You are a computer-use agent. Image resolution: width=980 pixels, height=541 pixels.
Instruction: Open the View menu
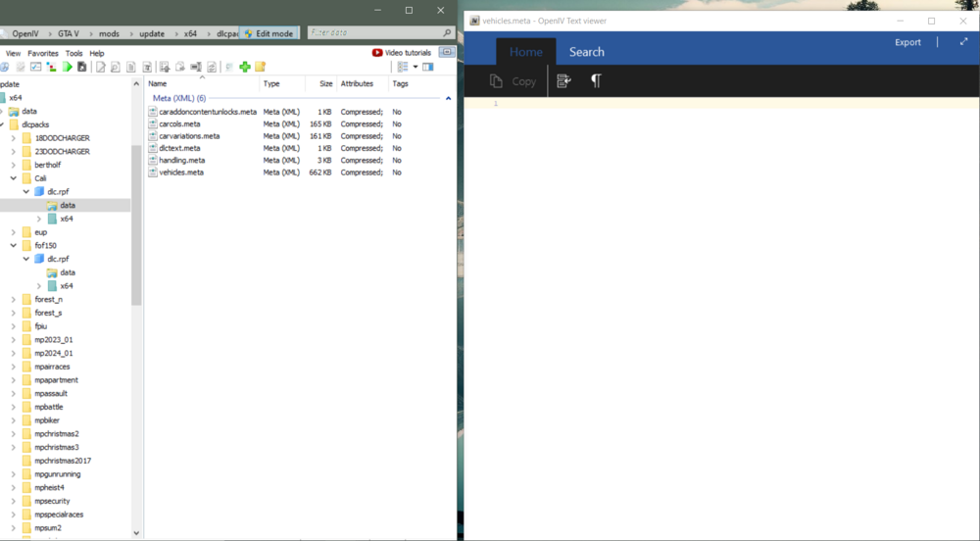(x=13, y=53)
